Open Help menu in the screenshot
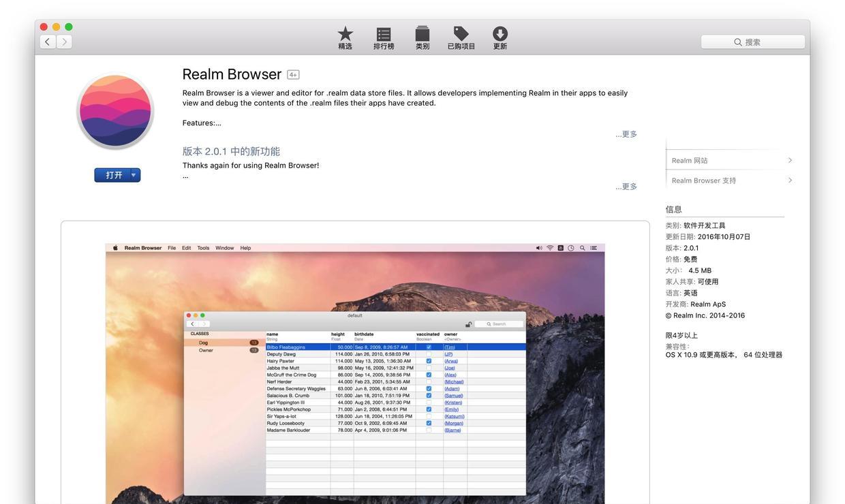The width and height of the screenshot is (845, 504). tap(245, 248)
